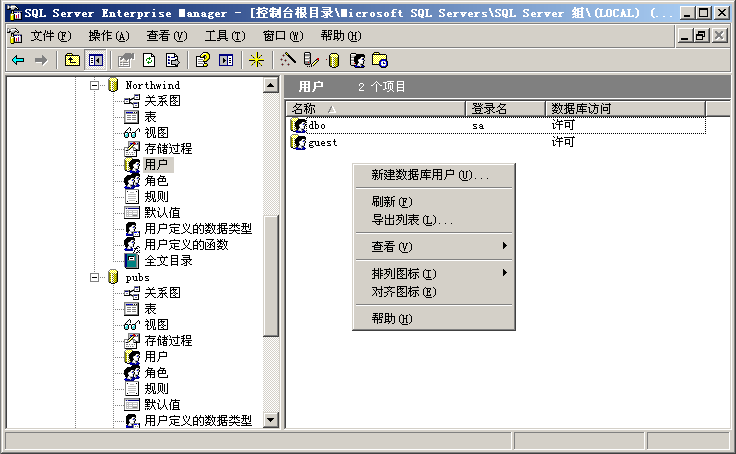Click the New Job folder-clock icon

pyautogui.click(x=380, y=60)
